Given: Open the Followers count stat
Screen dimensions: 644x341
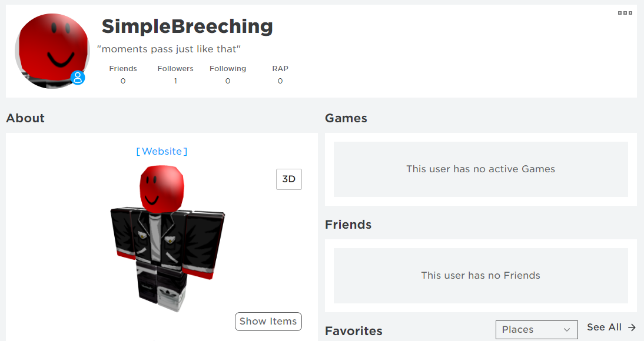Looking at the screenshot, I should (x=175, y=74).
